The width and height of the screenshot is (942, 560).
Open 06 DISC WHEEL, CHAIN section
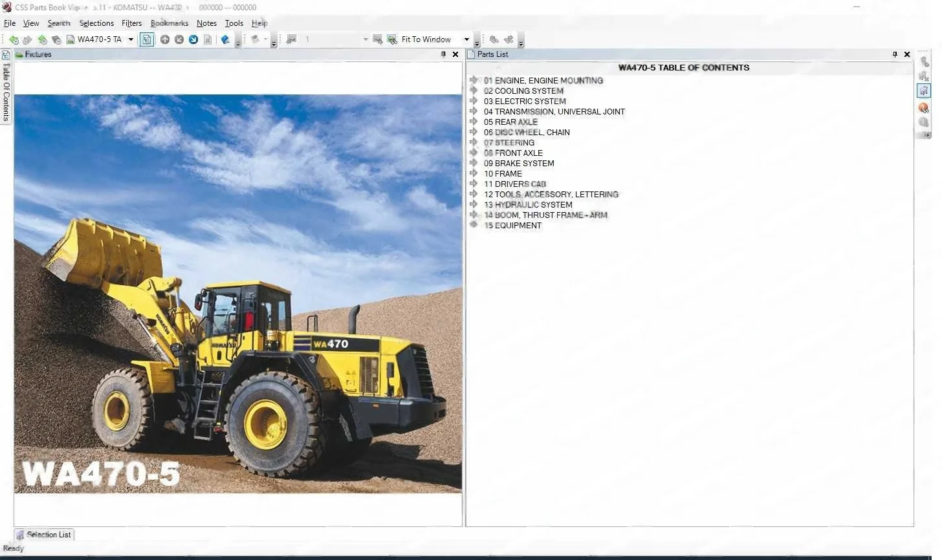pyautogui.click(x=527, y=133)
